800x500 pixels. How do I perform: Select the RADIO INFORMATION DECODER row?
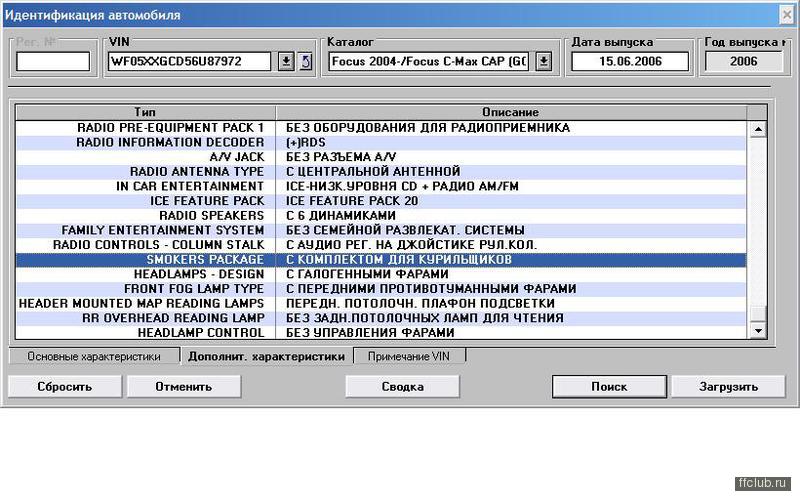coord(381,142)
